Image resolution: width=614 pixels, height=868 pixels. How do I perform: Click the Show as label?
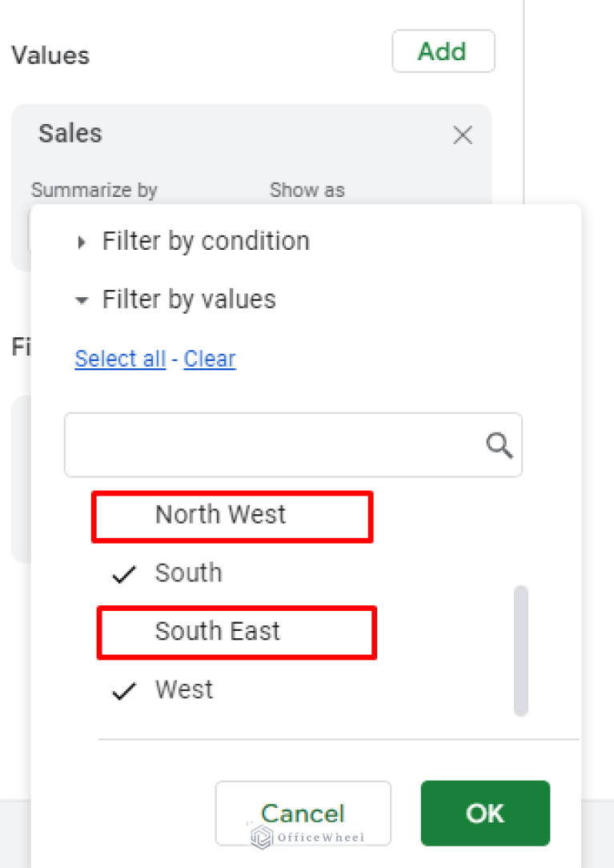[x=307, y=190]
